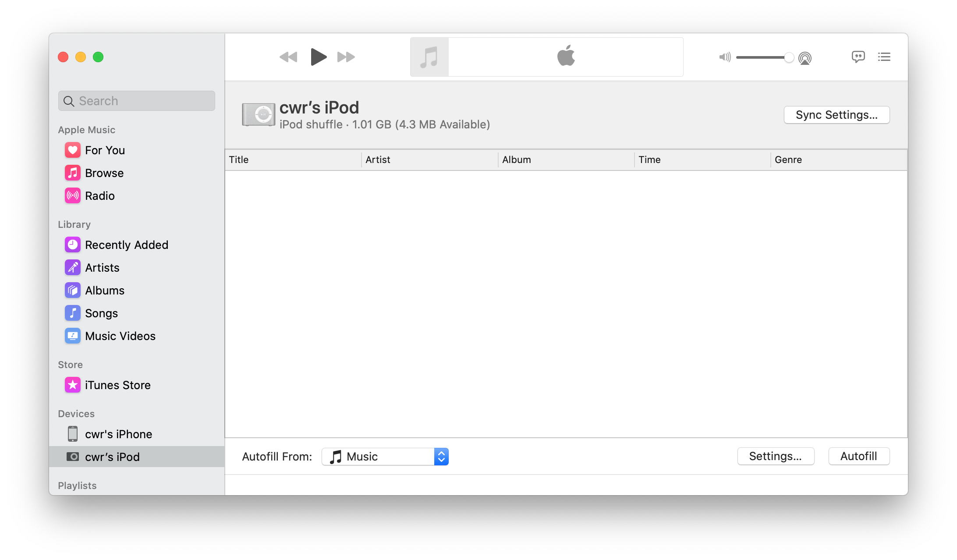Screen dimensions: 957x560
Task: Sort the list by the Genre column
Action: [788, 159]
